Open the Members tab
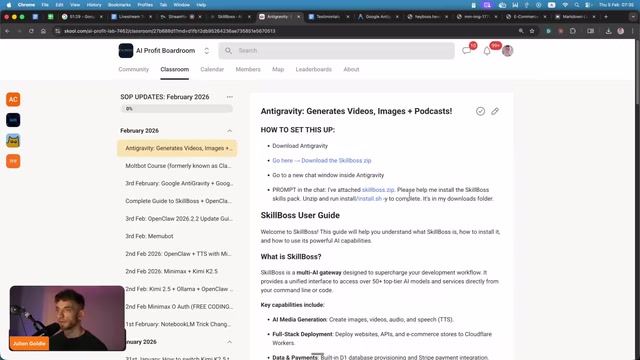The height and width of the screenshot is (360, 640). tap(248, 69)
